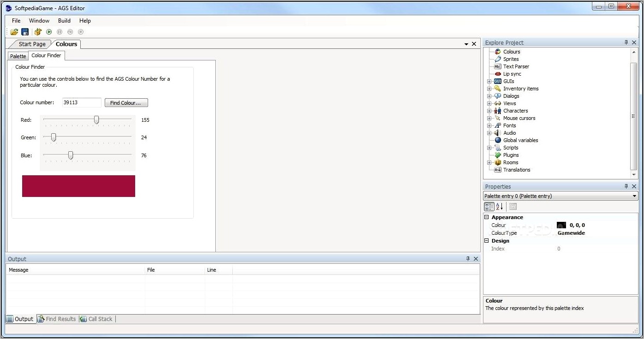Image resolution: width=644 pixels, height=339 pixels.
Task: Click the Property Pages icon in Properties
Action: [x=513, y=207]
